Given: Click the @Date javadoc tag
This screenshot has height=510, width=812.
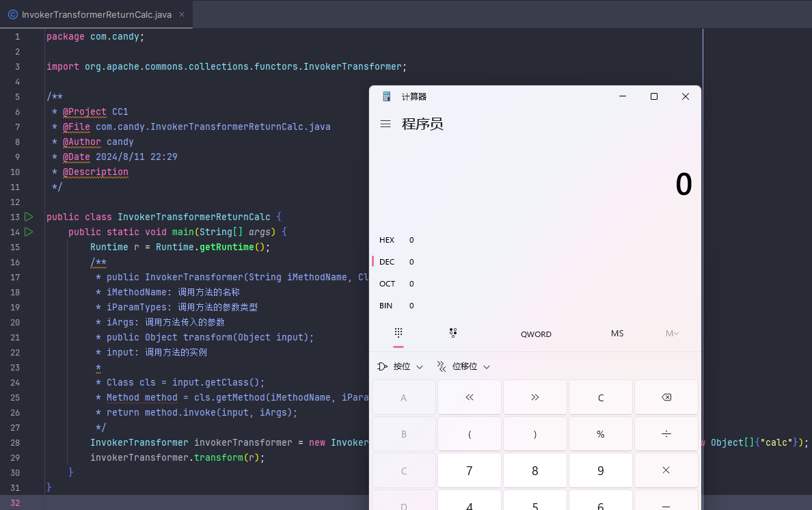Looking at the screenshot, I should [76, 157].
